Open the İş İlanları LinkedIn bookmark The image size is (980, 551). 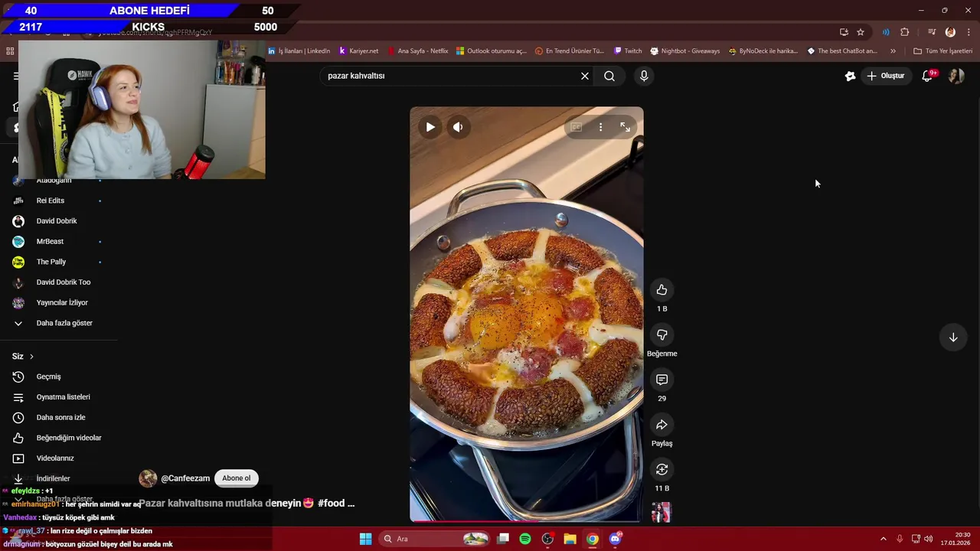pos(299,51)
